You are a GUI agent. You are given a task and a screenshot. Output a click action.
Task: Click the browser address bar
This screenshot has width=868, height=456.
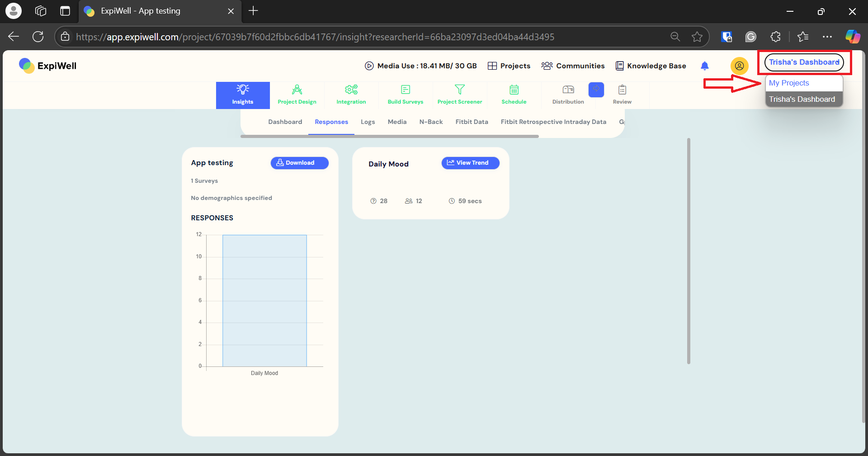(x=362, y=37)
